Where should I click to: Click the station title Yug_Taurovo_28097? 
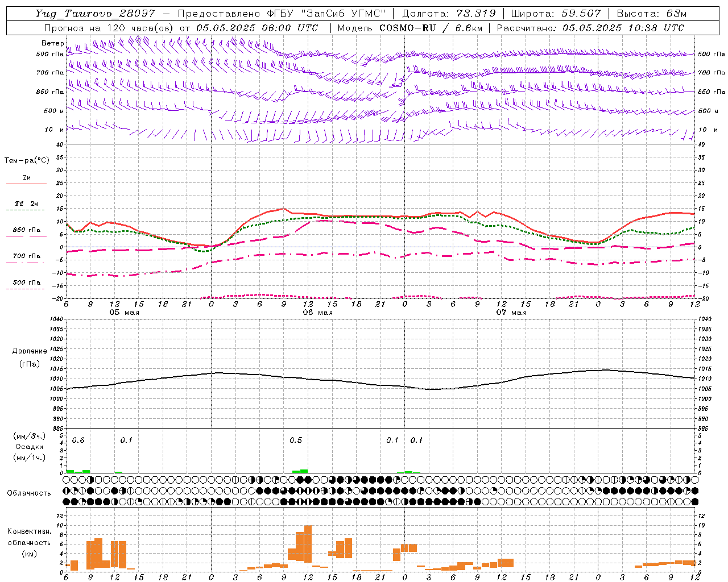[x=95, y=14]
